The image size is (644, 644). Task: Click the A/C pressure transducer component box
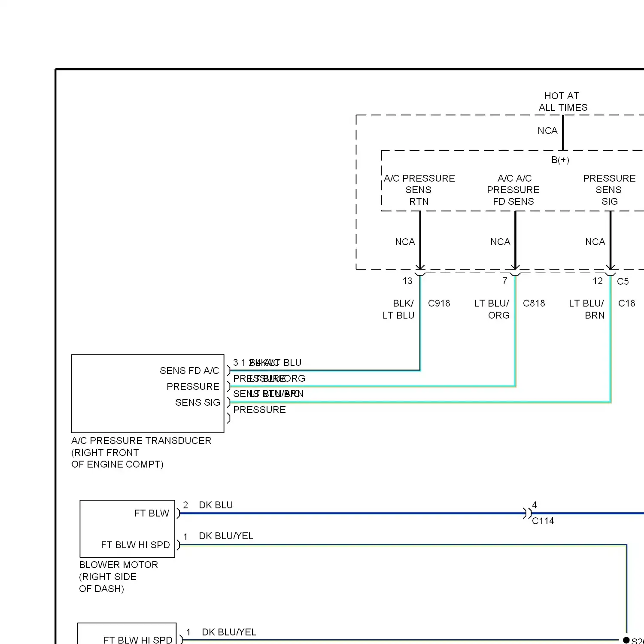[x=148, y=394]
